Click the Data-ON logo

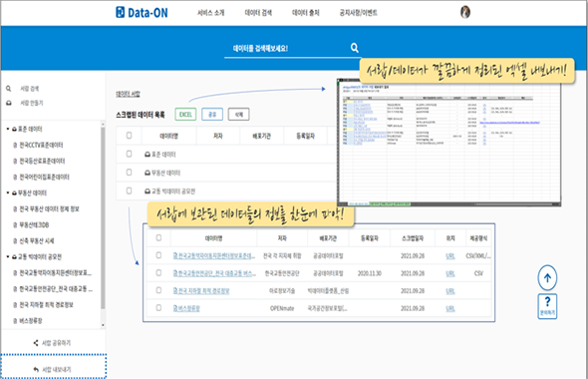pyautogui.click(x=142, y=12)
